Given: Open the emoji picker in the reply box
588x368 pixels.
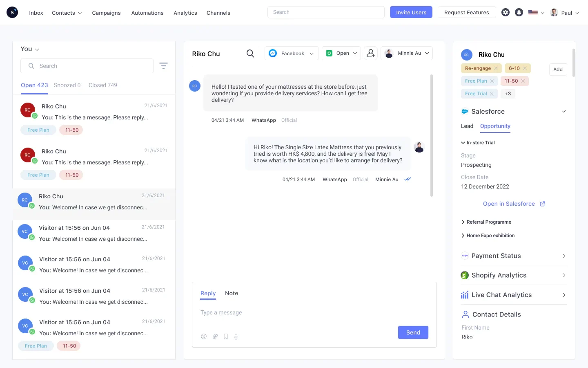Looking at the screenshot, I should (x=204, y=336).
